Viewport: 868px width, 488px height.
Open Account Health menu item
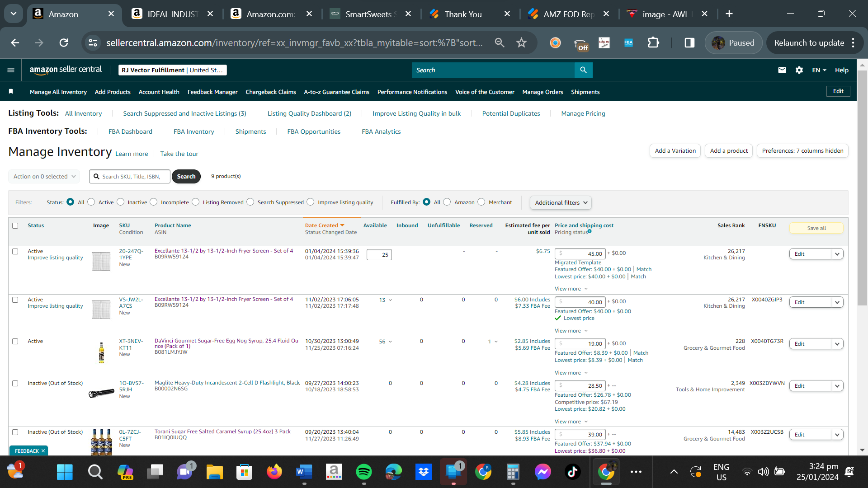159,92
